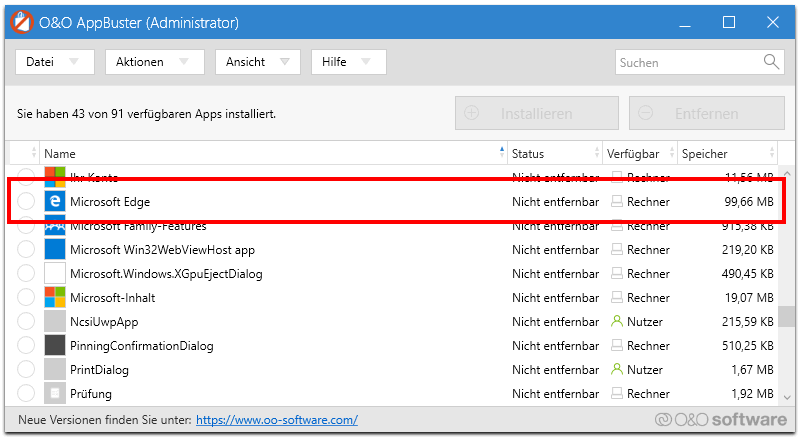Click the 490,45 KB size value
The height and width of the screenshot is (437, 800).
747,273
